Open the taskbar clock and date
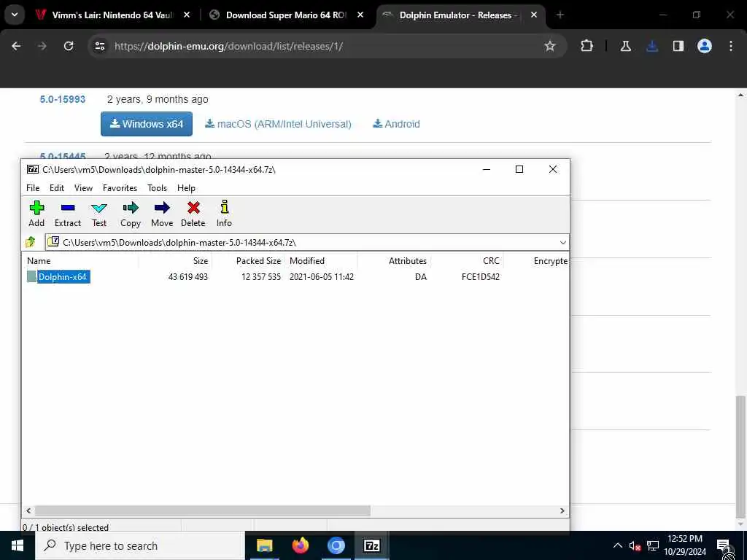747x560 pixels. (684, 545)
